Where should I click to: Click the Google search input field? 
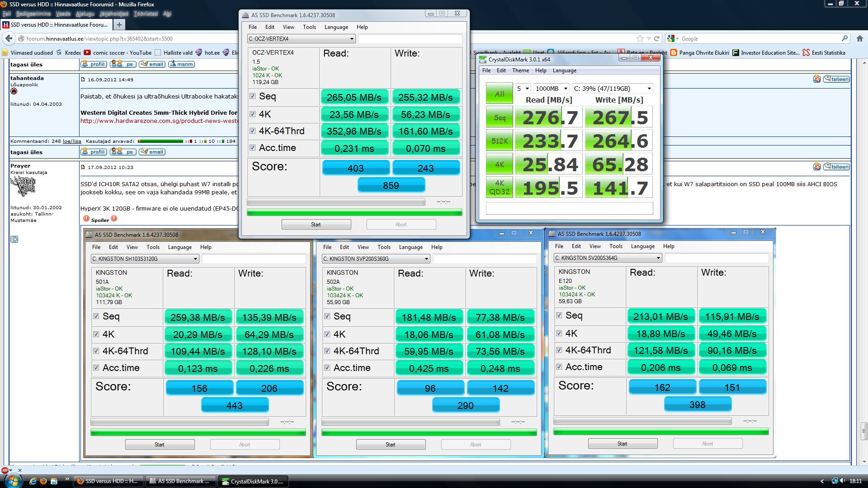coord(759,39)
